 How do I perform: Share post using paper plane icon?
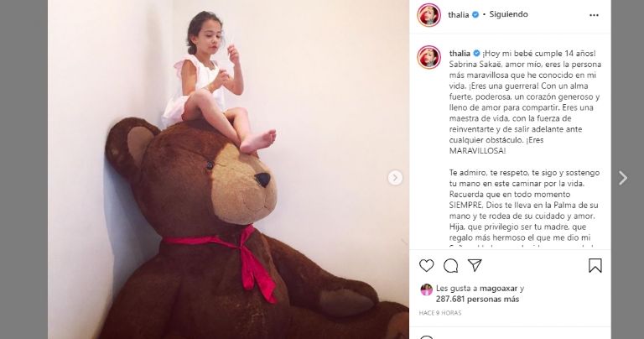475,265
